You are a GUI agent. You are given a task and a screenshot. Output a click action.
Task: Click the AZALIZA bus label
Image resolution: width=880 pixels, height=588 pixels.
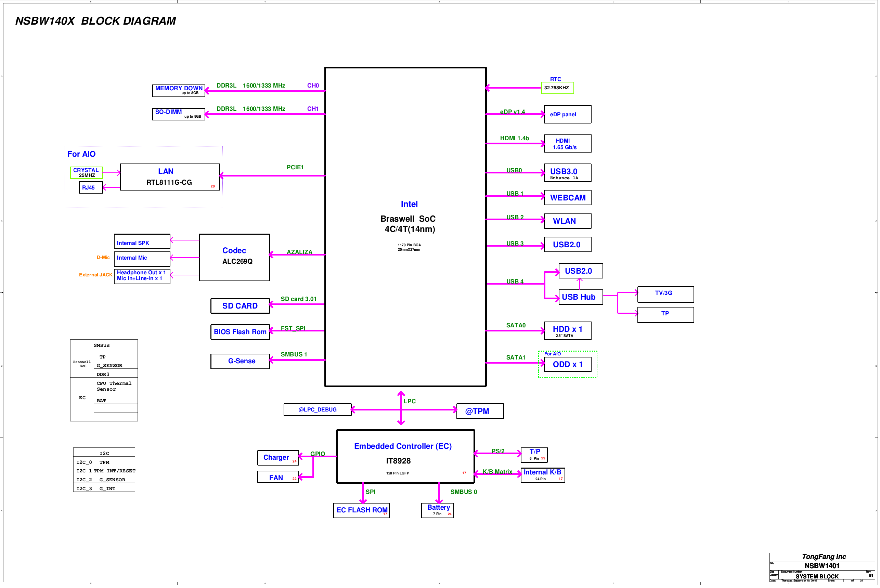pyautogui.click(x=299, y=252)
